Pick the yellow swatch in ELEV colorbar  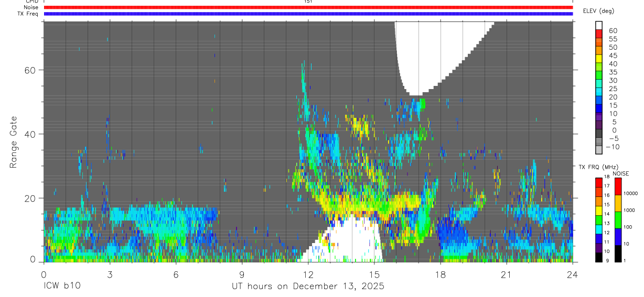click(599, 59)
